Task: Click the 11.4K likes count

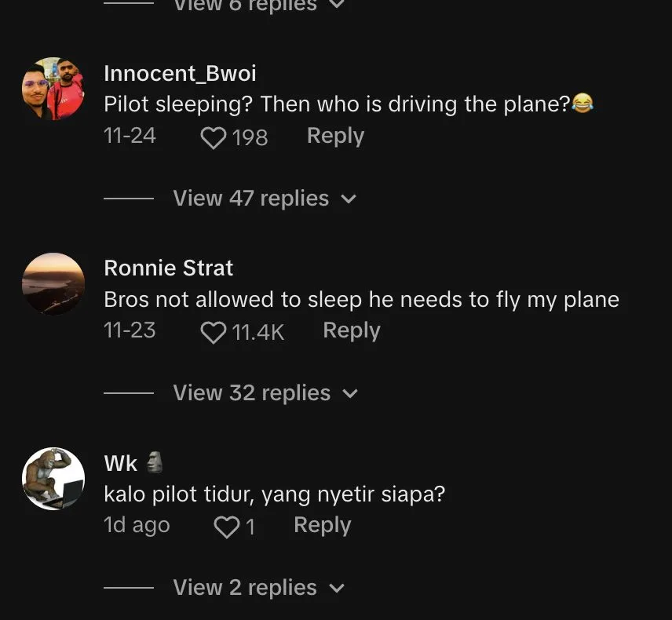Action: click(x=257, y=333)
